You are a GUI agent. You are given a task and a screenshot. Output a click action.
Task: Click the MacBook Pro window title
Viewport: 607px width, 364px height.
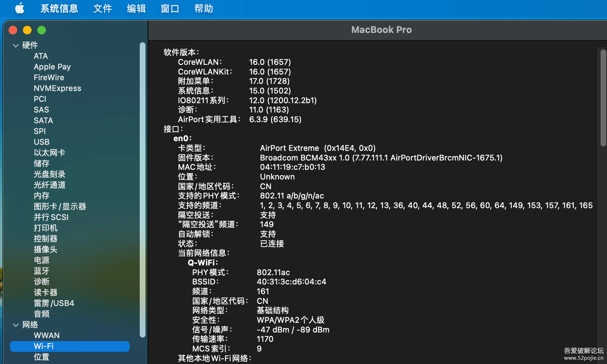tap(381, 30)
